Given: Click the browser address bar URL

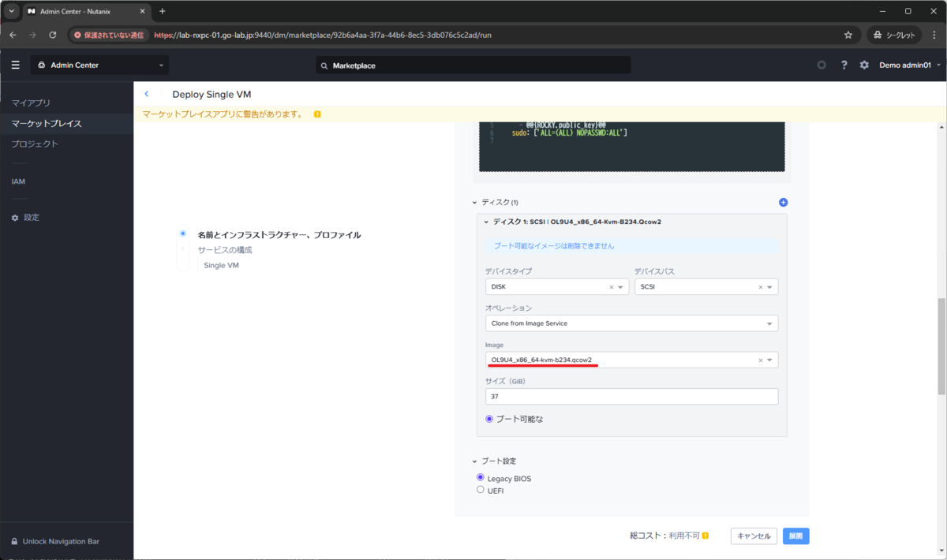Looking at the screenshot, I should click(323, 35).
